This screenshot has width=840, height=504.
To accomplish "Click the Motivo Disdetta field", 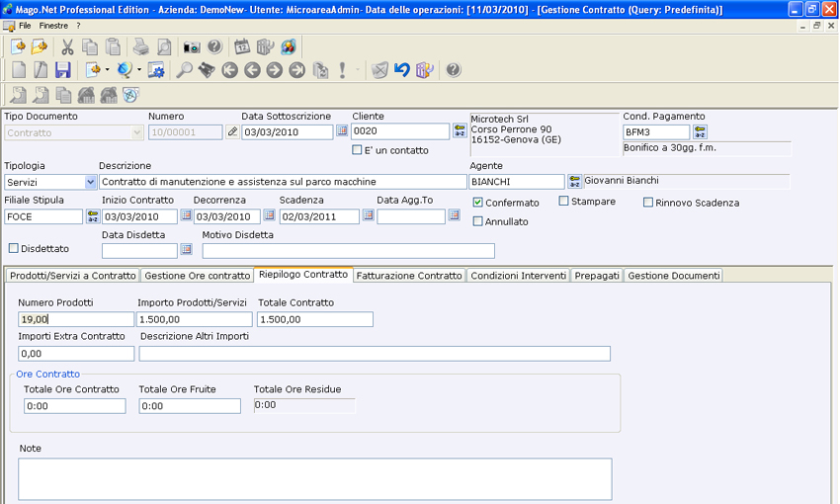I will pyautogui.click(x=348, y=250).
